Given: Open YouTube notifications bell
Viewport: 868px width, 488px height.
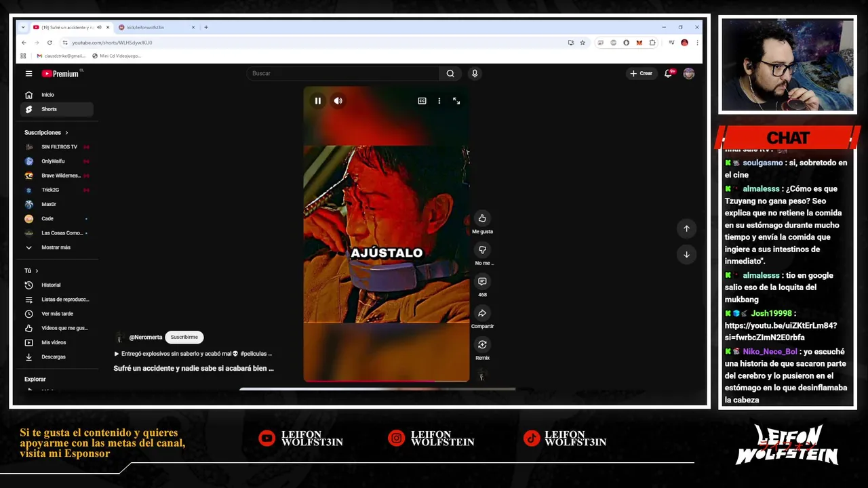Looking at the screenshot, I should click(x=668, y=73).
